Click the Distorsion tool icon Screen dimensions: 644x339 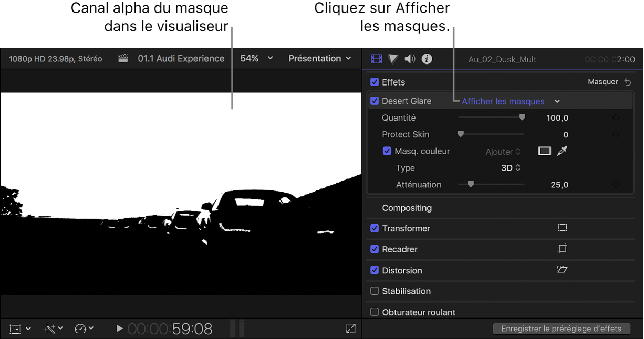point(563,270)
